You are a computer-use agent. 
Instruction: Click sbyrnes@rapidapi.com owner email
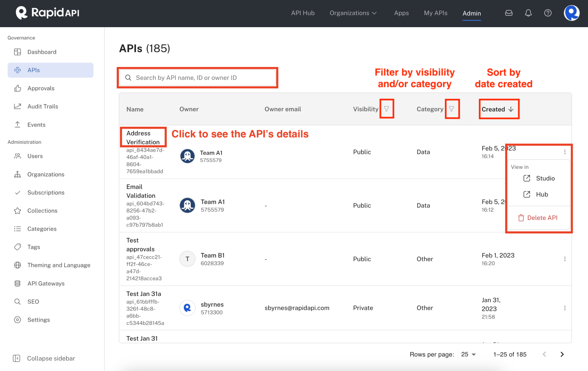point(297,308)
